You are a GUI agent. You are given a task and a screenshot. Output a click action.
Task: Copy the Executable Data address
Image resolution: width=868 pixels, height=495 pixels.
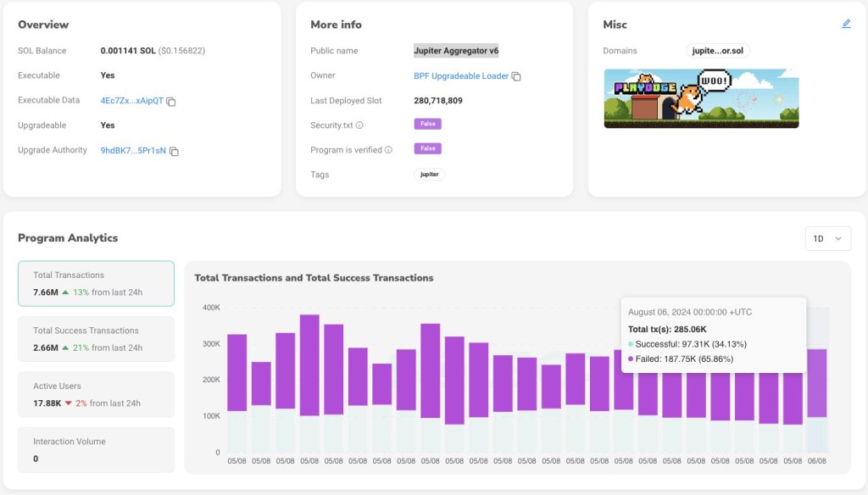(x=171, y=102)
